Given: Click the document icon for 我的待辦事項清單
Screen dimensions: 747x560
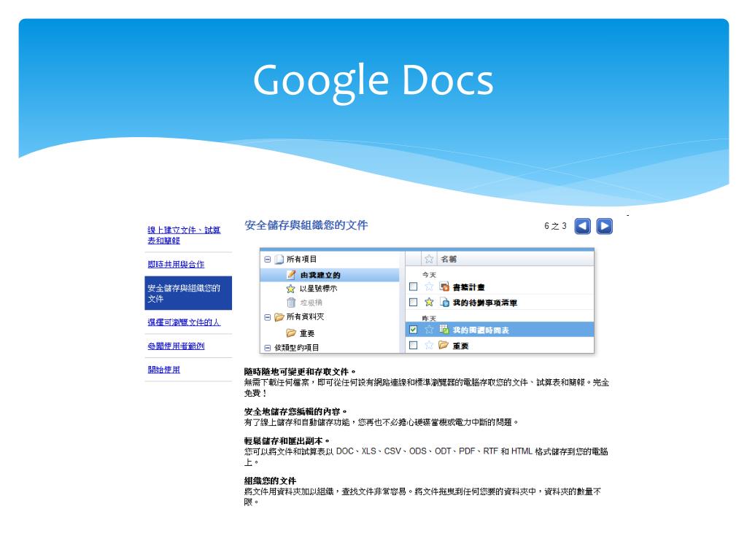Looking at the screenshot, I should pos(444,302).
